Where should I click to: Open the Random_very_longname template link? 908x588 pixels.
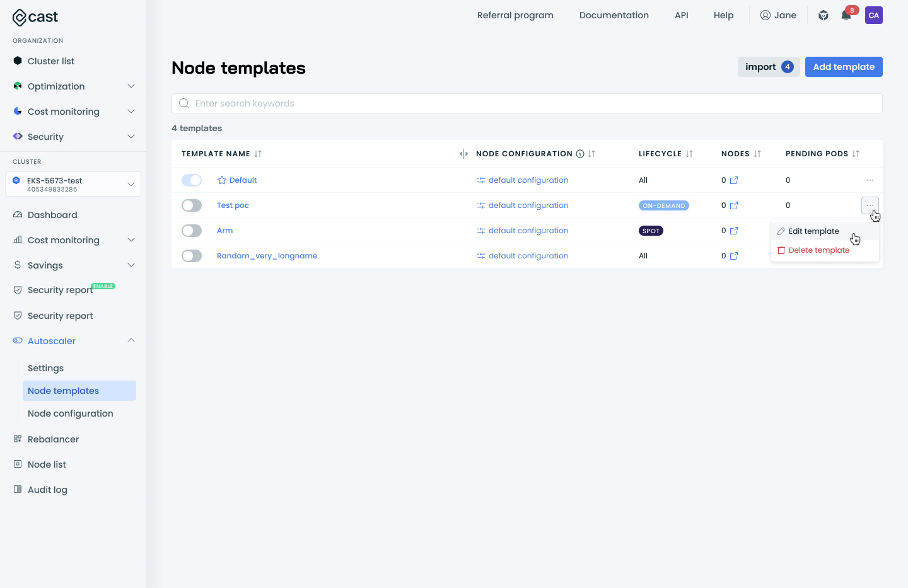tap(267, 256)
